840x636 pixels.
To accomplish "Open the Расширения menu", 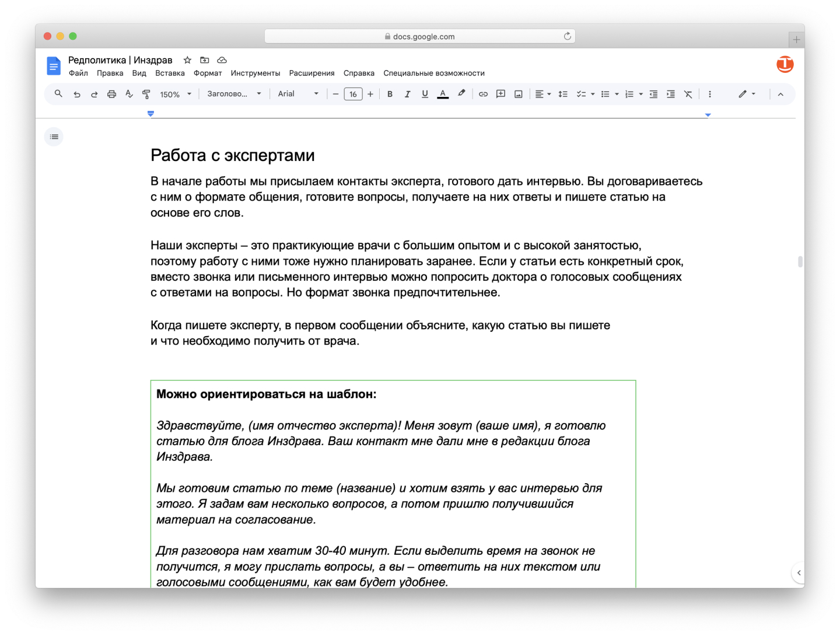I will point(311,73).
